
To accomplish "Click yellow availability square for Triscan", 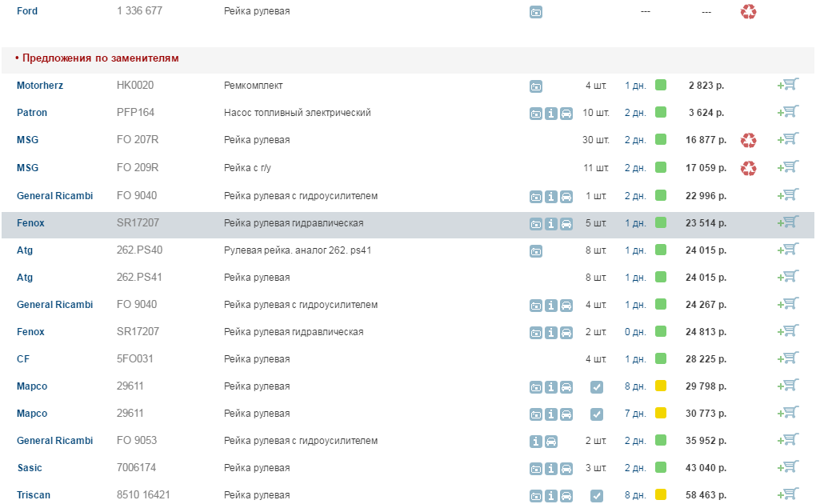I will [x=661, y=494].
